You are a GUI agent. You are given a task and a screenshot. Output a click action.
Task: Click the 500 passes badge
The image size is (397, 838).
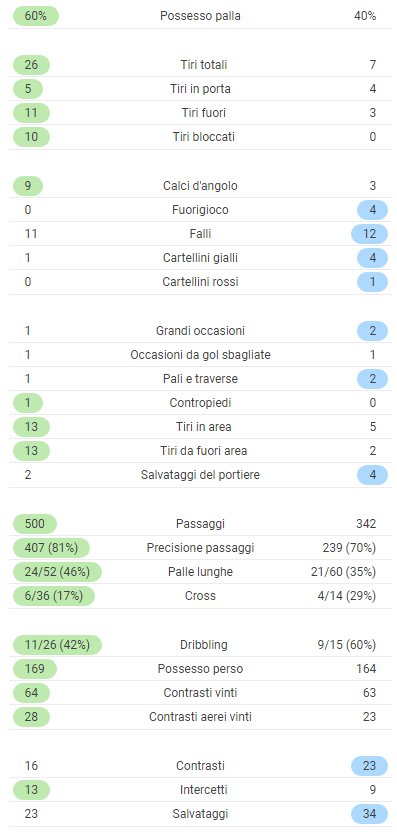[35, 524]
